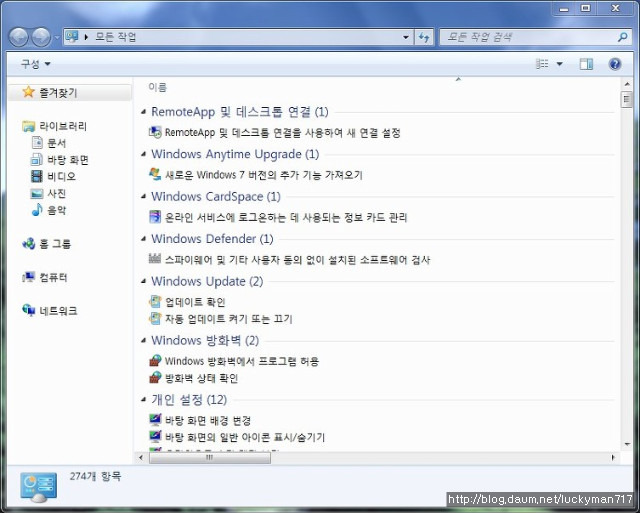Click the 모든 작업 breadcrumb in address bar
This screenshot has width=640, height=513.
pyautogui.click(x=116, y=37)
